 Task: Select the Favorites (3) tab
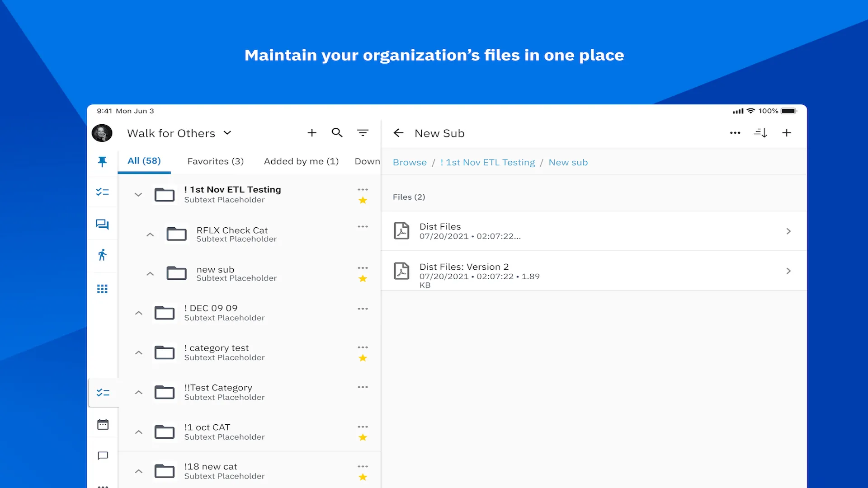click(215, 161)
